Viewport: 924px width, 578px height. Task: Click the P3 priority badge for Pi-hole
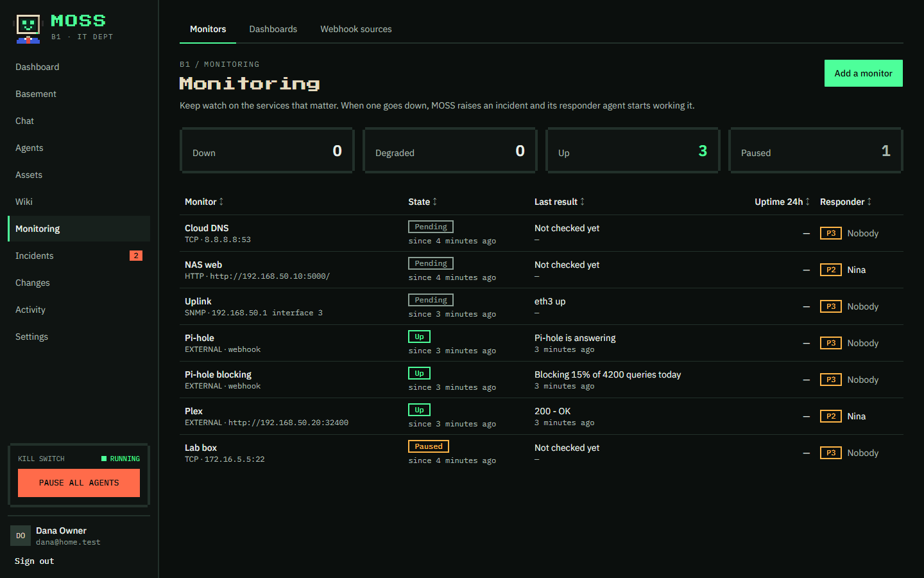click(x=831, y=343)
